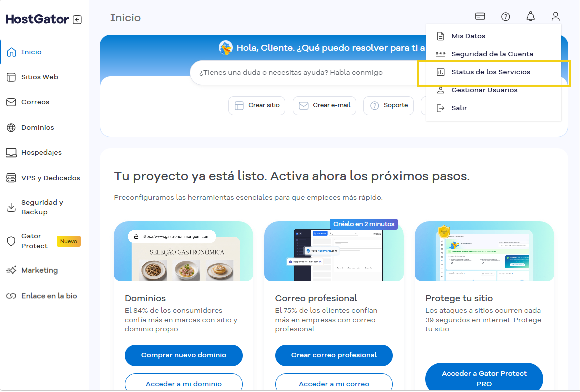Click the Seguridad y Backup download icon
This screenshot has height=392, width=580.
11,207
